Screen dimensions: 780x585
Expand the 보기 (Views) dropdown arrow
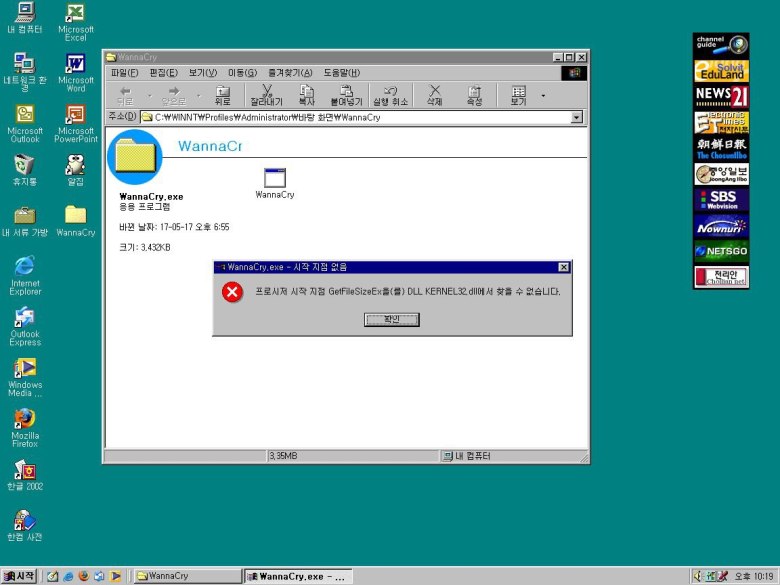click(x=543, y=96)
